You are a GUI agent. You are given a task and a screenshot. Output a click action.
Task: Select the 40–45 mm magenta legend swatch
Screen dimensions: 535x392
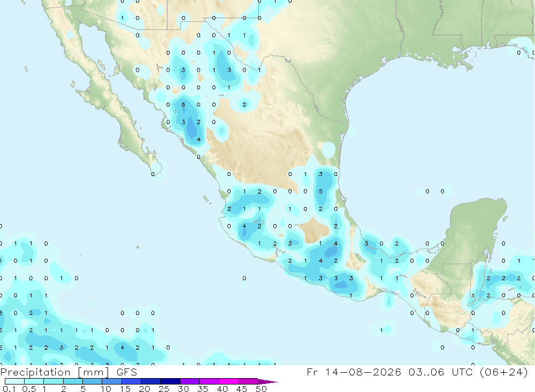point(228,381)
